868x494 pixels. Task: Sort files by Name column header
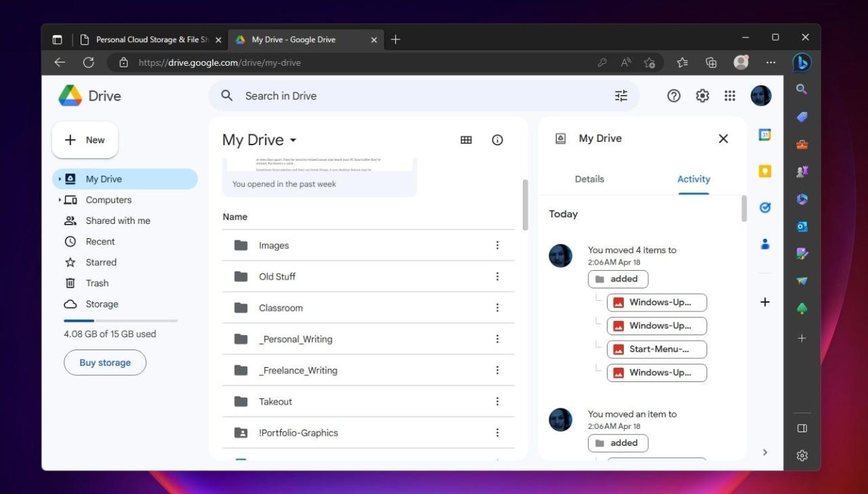click(x=235, y=217)
